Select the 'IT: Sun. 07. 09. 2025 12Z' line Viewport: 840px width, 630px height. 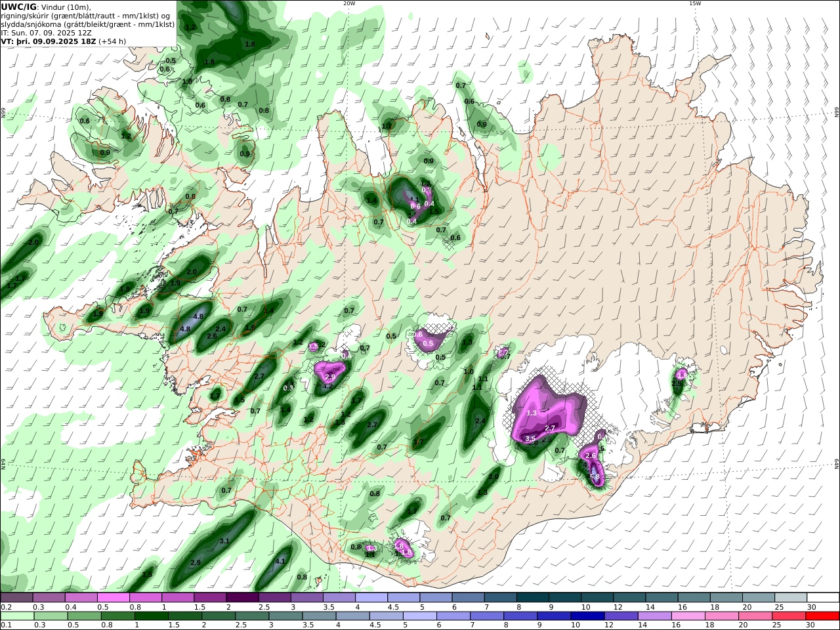[x=45, y=32]
